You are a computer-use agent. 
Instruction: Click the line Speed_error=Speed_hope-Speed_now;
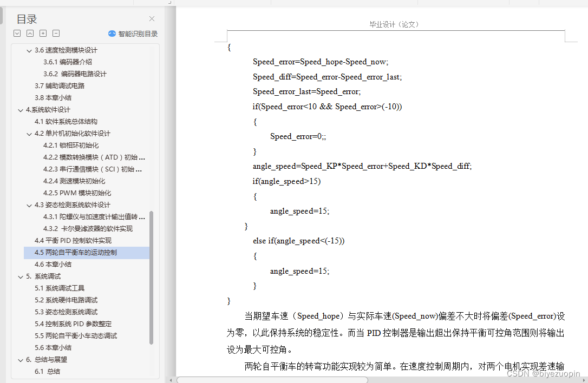321,62
